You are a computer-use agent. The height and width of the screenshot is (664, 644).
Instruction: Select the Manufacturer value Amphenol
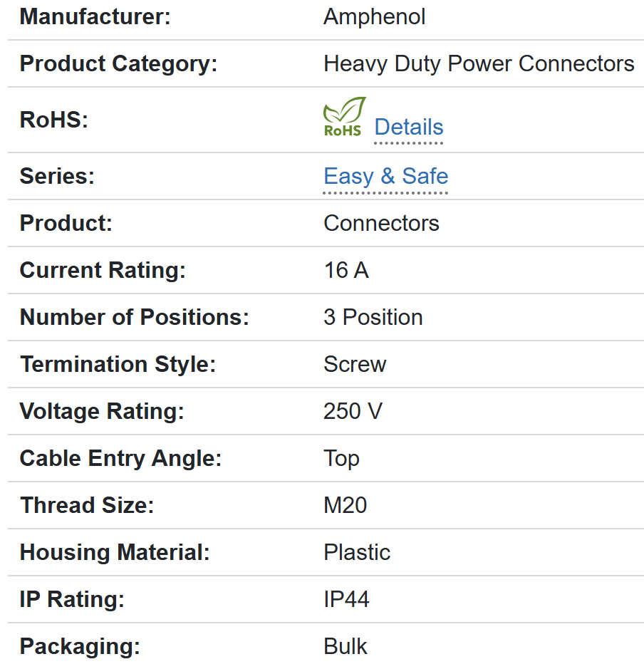(x=374, y=17)
